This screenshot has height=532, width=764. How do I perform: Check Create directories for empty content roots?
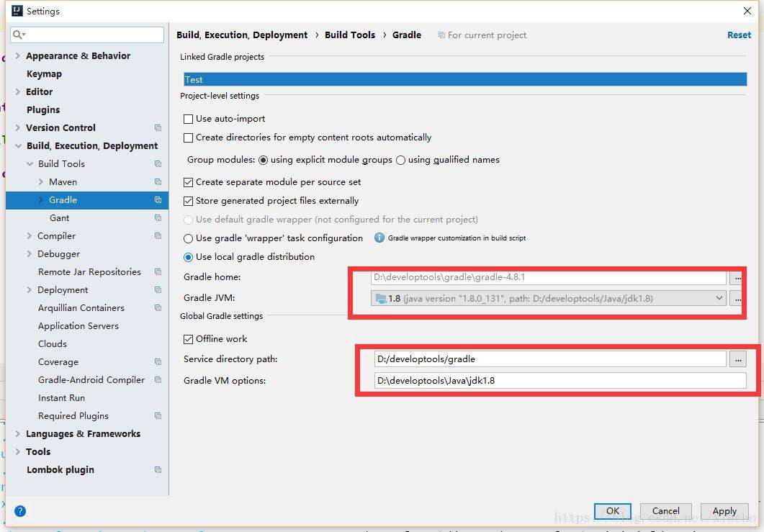click(188, 138)
